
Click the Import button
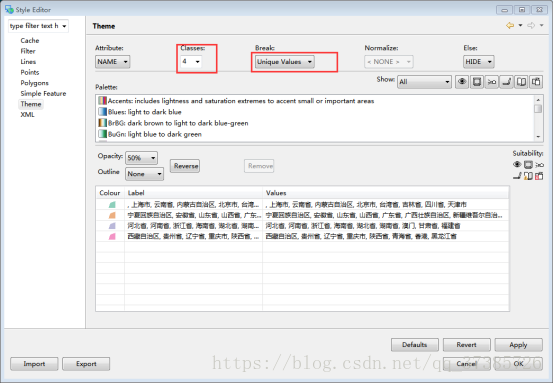pyautogui.click(x=34, y=364)
